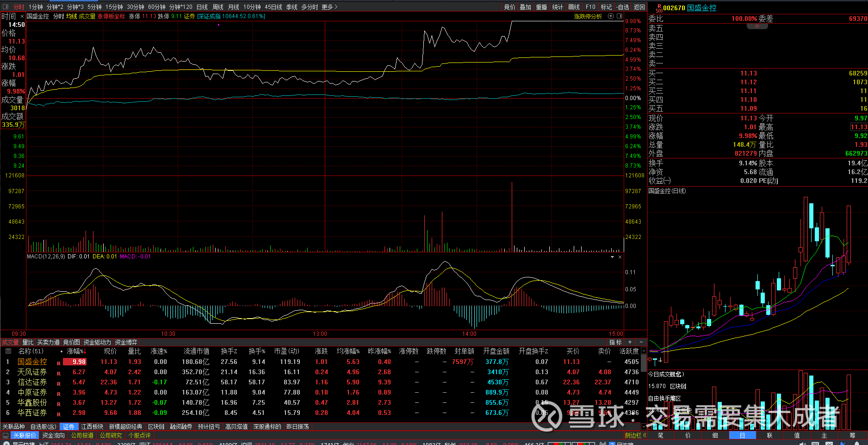Switch chart to 1分钟 period
Image resolution: width=868 pixels, height=445 pixels.
[x=36, y=7]
